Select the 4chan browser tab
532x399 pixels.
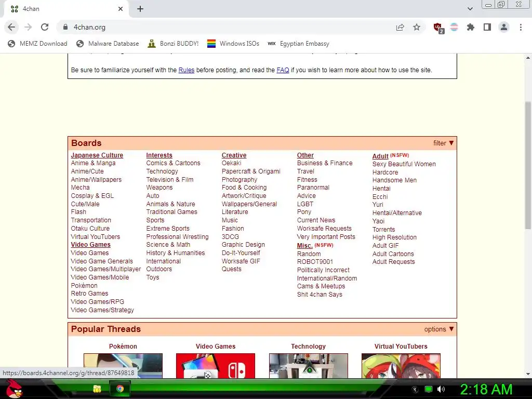click(x=66, y=9)
